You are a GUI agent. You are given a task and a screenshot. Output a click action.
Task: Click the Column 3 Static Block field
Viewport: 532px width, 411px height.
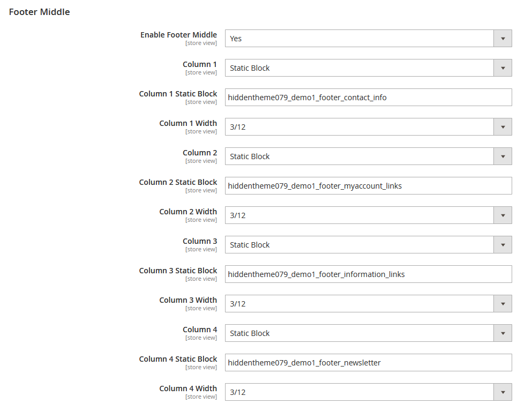tap(368, 274)
